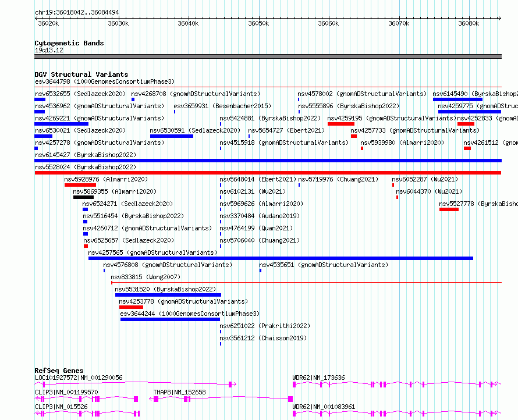Screen dimensions: 518x420
Task: Select nsv6532655 (Sedlazeck2020) label
Action: 80,94
